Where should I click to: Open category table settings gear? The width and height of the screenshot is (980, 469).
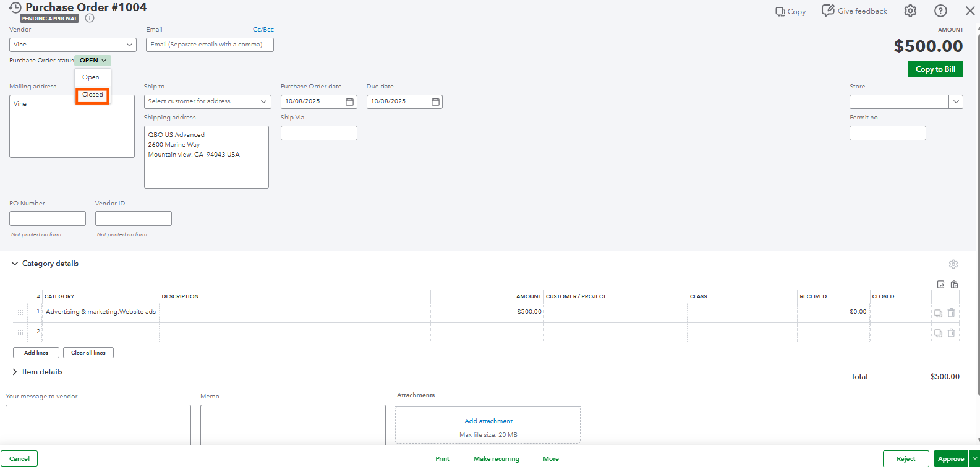coord(953,264)
